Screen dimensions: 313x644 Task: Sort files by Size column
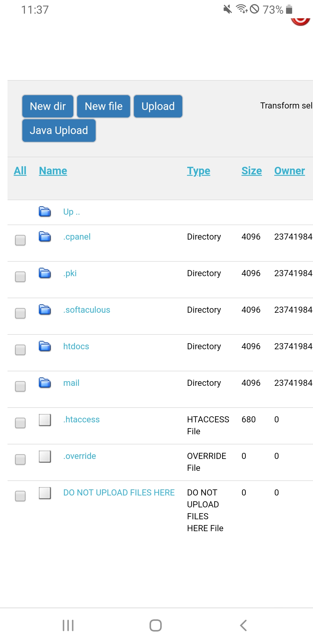pos(252,171)
